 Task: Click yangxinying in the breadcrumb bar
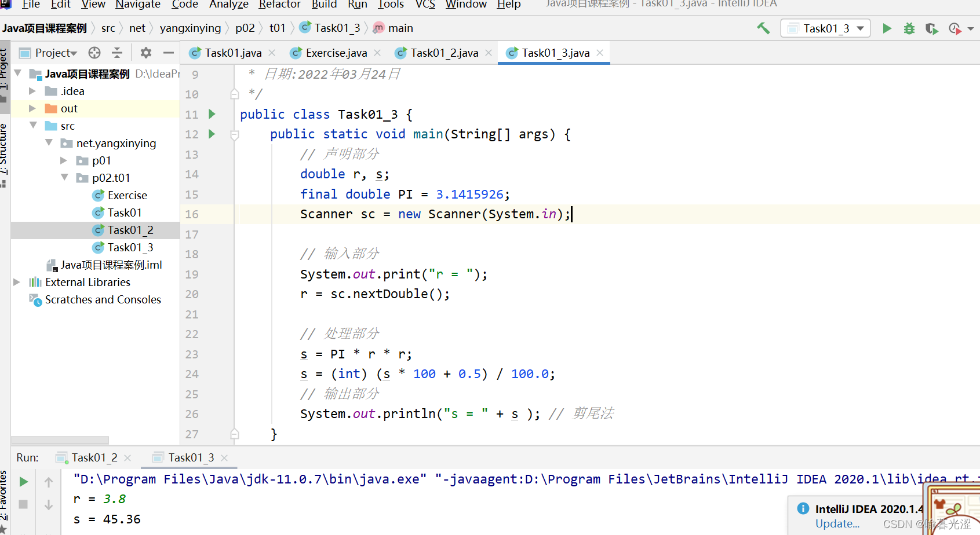coord(190,28)
